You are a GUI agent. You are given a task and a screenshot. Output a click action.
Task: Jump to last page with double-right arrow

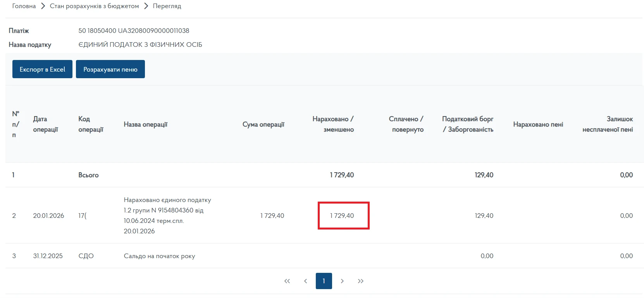[x=361, y=281]
